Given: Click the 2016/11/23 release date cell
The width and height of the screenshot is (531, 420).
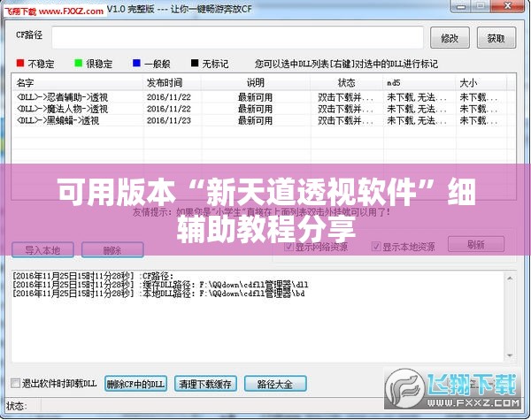Looking at the screenshot, I should (x=169, y=120).
